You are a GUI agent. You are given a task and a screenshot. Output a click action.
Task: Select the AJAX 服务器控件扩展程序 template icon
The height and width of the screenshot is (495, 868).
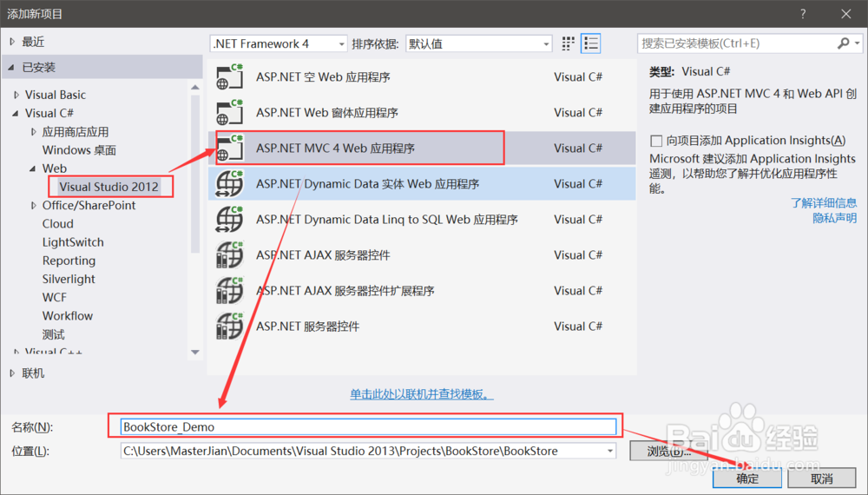point(229,291)
